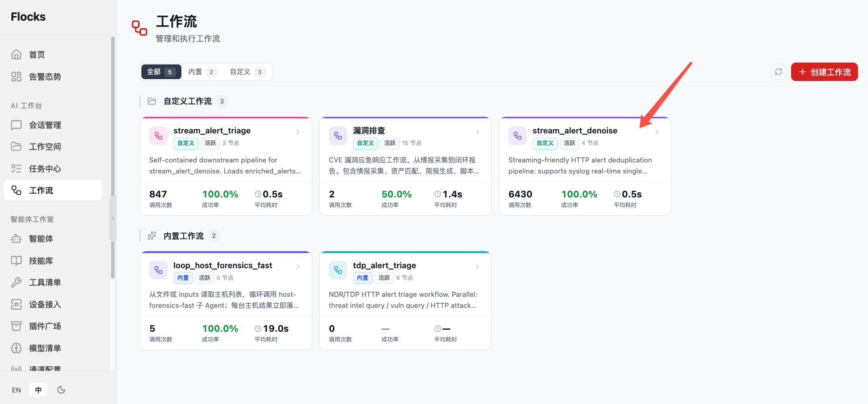Open 设备接入 device icon

click(x=17, y=305)
